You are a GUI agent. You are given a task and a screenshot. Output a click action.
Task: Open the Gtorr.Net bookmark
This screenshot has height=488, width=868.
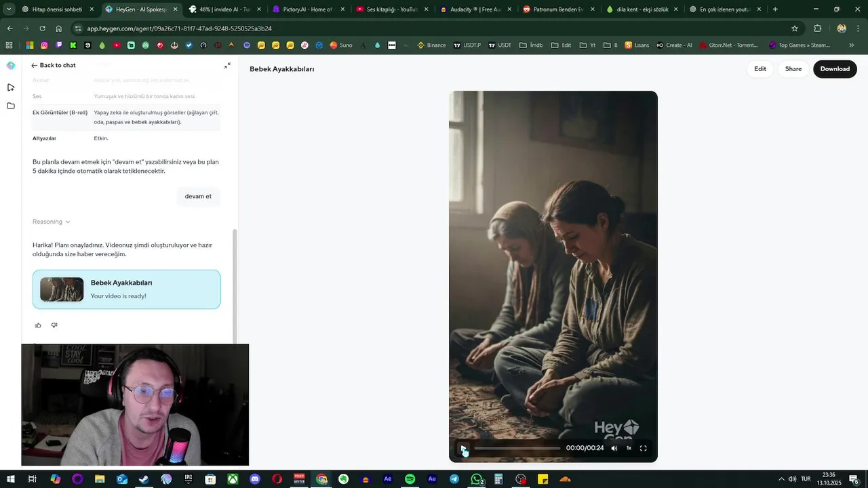click(728, 45)
